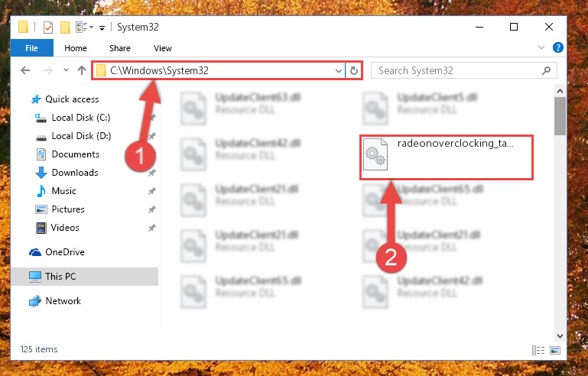Image resolution: width=588 pixels, height=376 pixels.
Task: Open the Help question mark icon
Action: tap(557, 47)
